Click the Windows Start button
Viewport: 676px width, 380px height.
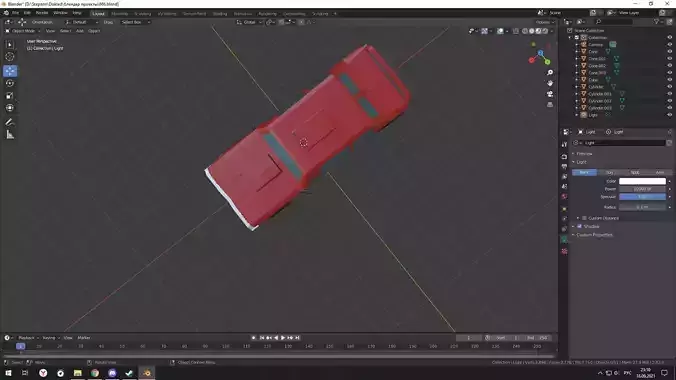point(8,373)
